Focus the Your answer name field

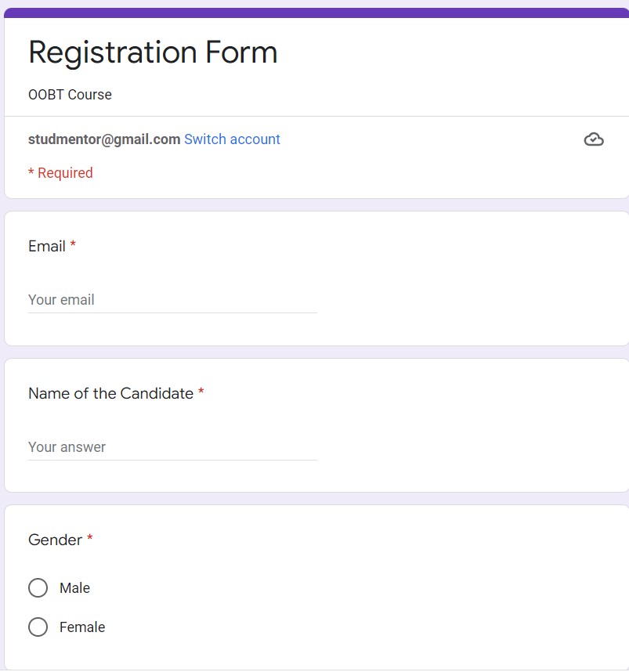[172, 447]
